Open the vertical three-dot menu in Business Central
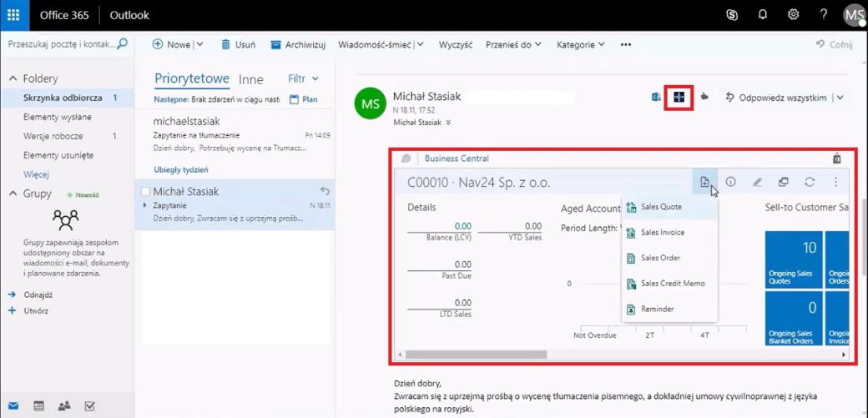This screenshot has width=868, height=418. pos(836,182)
